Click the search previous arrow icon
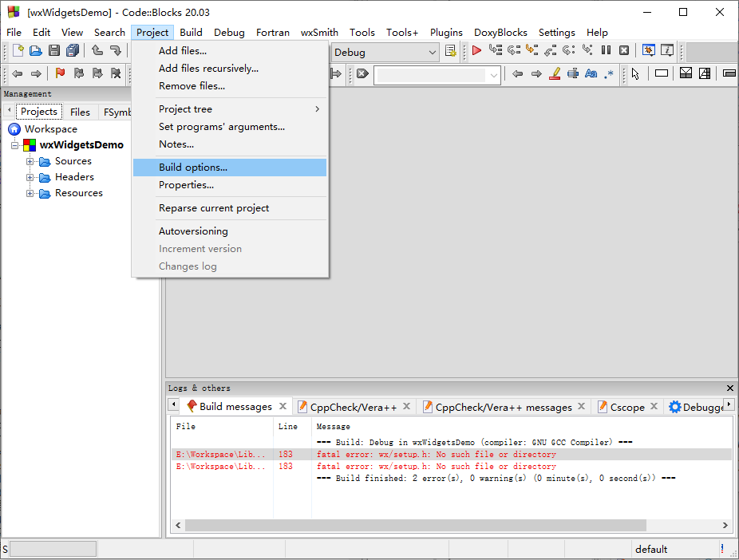The width and height of the screenshot is (739, 560). coord(517,73)
